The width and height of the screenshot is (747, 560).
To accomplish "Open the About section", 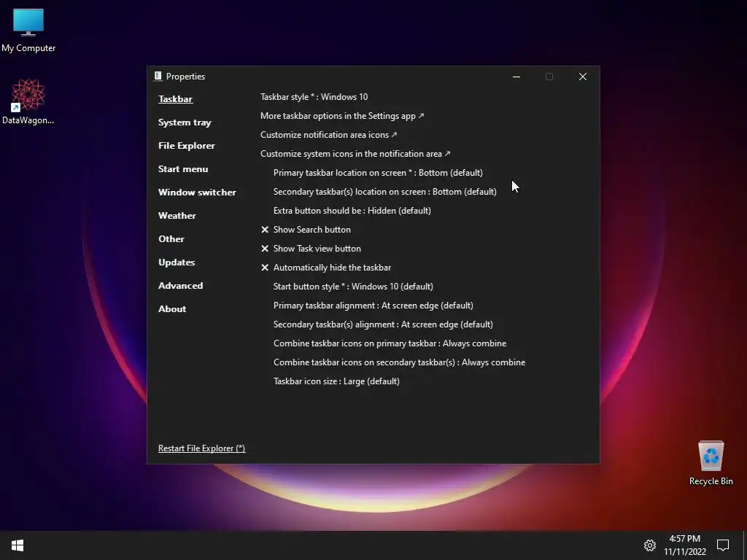I will 172,309.
